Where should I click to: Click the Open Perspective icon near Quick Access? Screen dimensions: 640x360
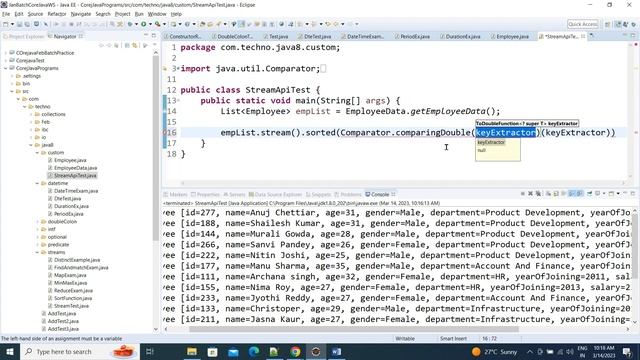[x=607, y=24]
